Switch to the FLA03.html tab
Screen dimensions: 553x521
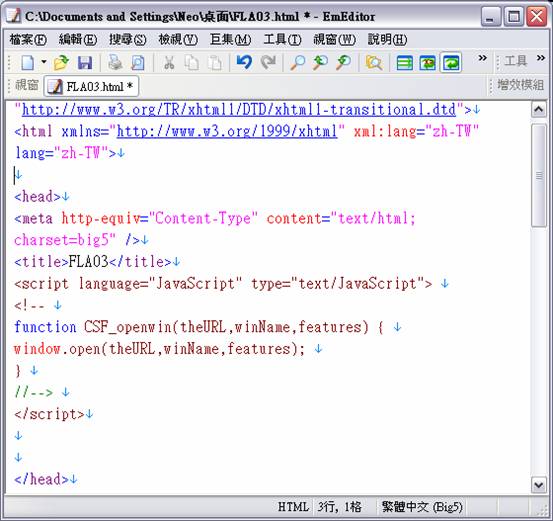pos(91,86)
